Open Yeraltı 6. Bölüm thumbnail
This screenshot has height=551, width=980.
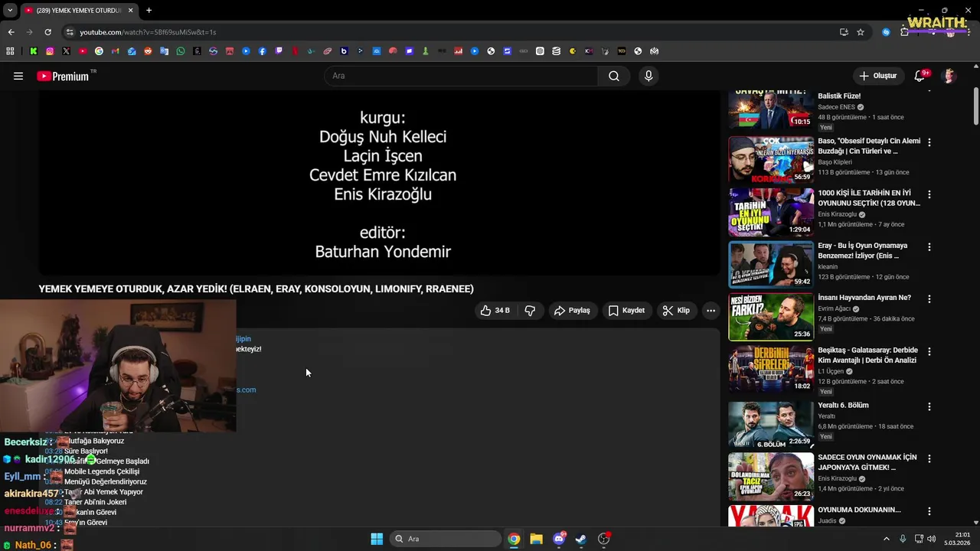(x=771, y=424)
